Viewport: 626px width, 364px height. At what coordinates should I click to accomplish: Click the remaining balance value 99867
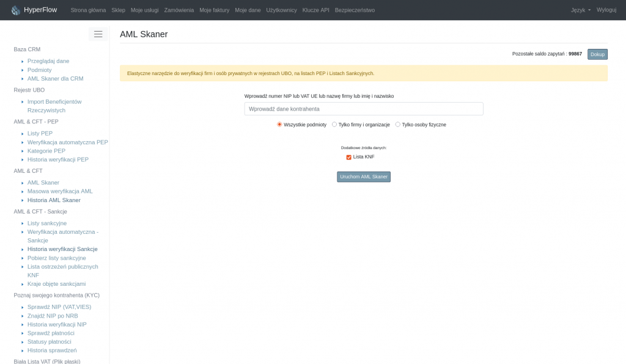[575, 54]
